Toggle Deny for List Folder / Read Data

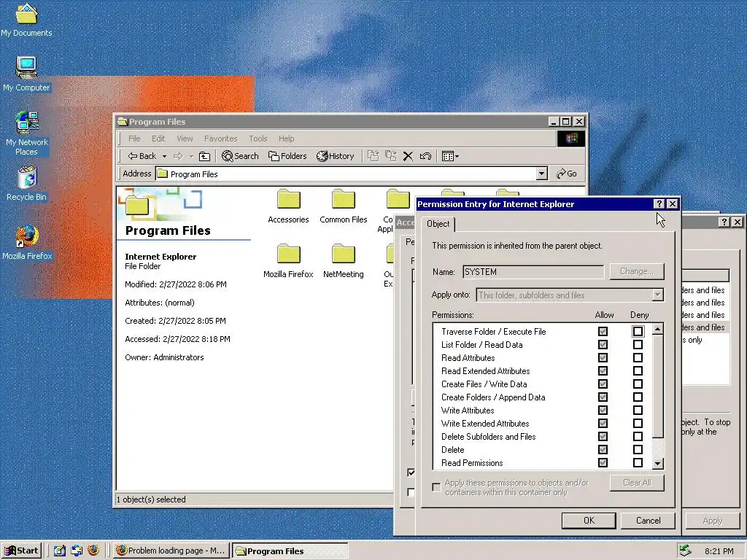point(638,345)
